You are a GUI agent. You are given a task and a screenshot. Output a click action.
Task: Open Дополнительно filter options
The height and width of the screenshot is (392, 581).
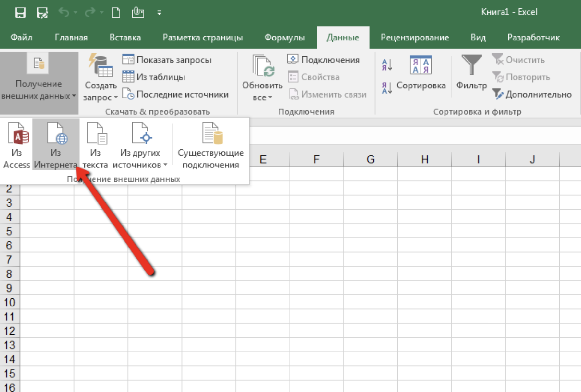coord(532,94)
